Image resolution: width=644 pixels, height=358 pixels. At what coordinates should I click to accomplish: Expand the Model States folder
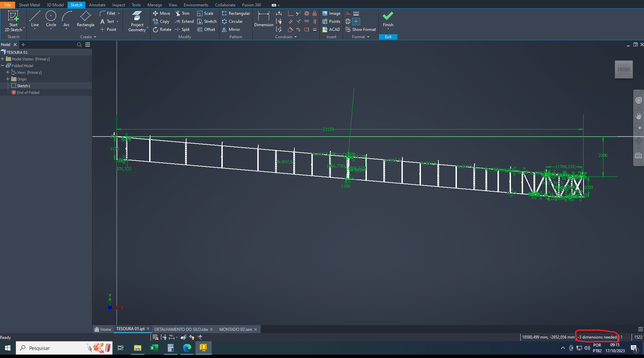pos(3,59)
